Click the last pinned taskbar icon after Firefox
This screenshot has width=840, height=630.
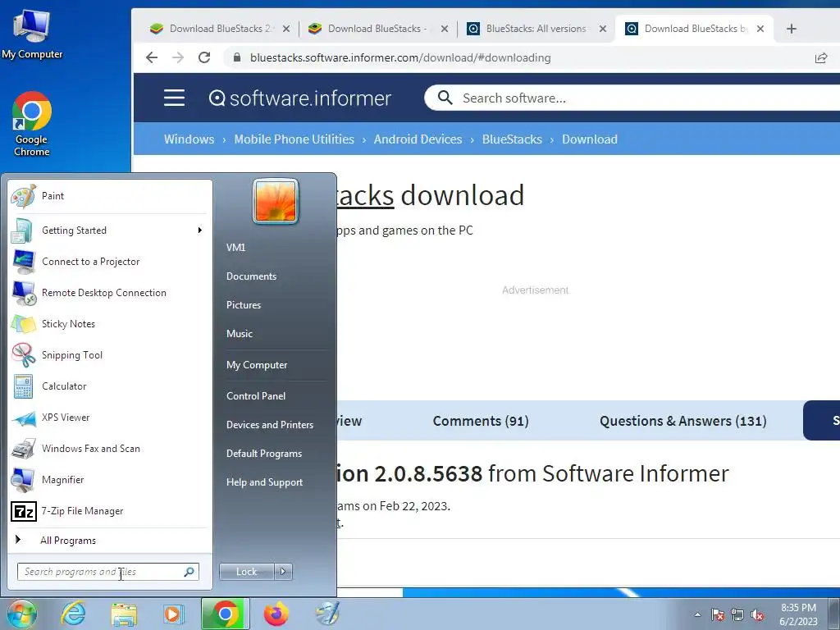click(326, 614)
